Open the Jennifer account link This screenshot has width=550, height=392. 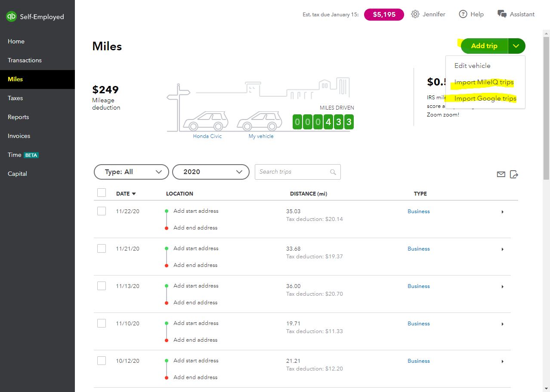[434, 14]
